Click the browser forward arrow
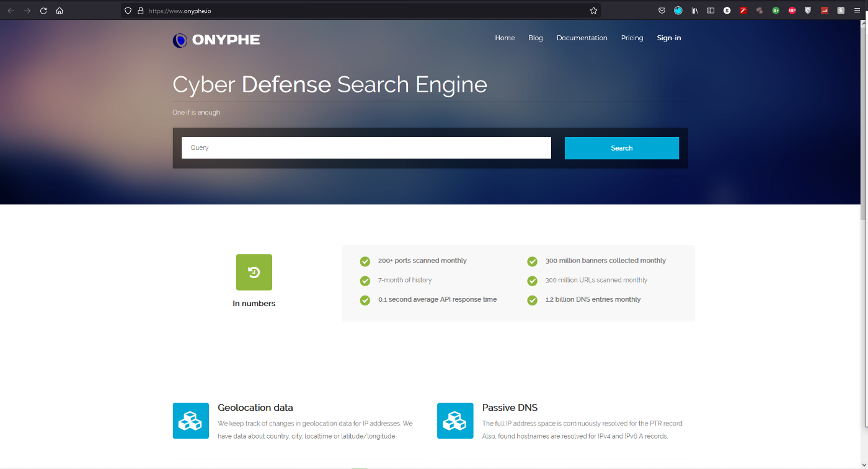The height and width of the screenshot is (469, 868). click(27, 11)
